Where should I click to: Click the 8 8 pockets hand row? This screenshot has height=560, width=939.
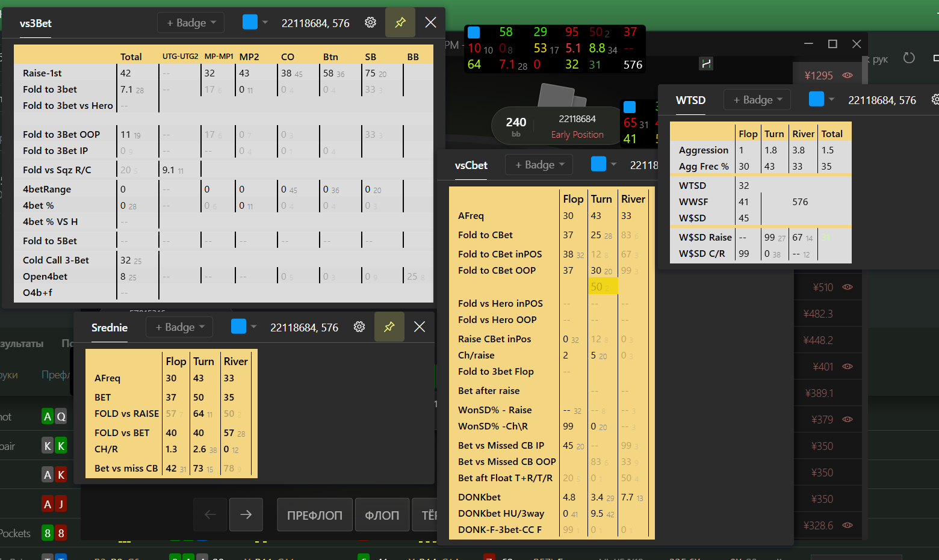54,533
